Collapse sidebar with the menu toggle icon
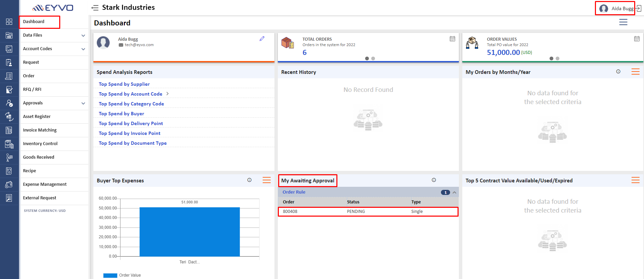 95,8
